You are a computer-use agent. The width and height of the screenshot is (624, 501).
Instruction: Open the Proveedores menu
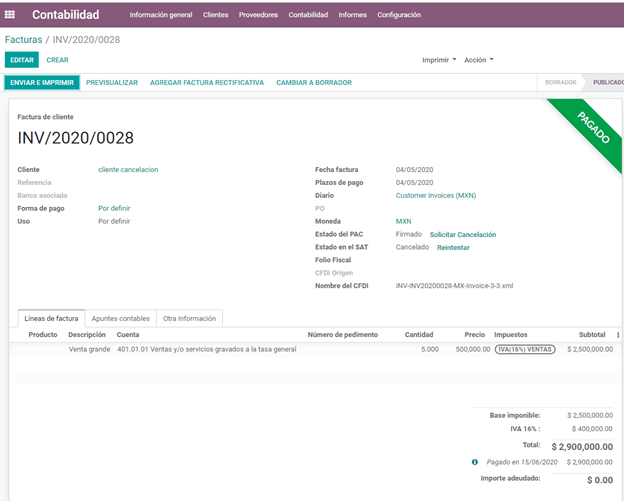click(258, 15)
